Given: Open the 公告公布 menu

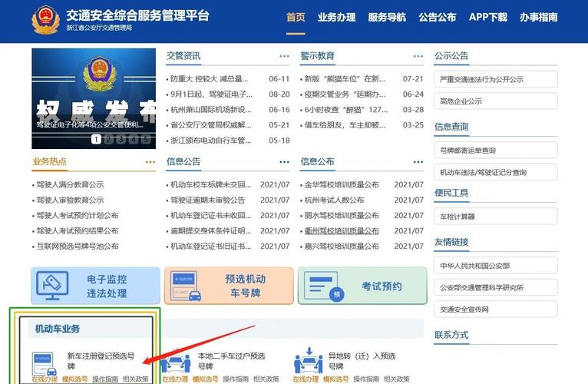Looking at the screenshot, I should coord(438,17).
